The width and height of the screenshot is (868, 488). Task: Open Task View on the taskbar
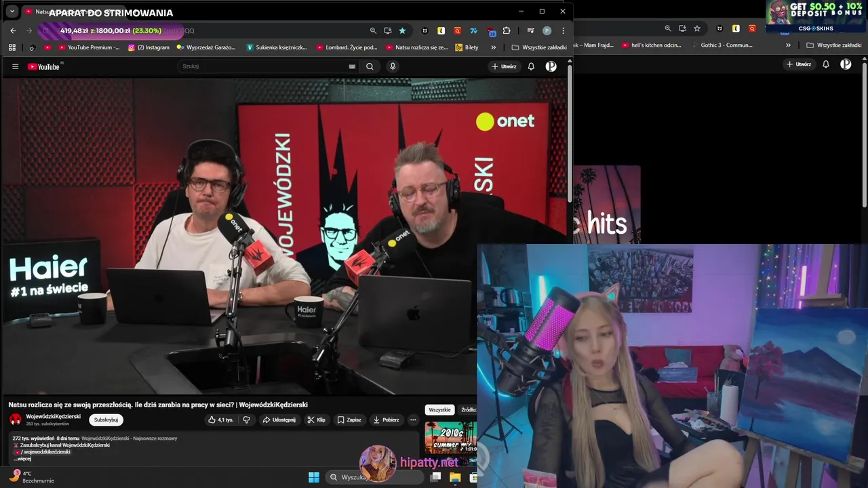[436, 477]
